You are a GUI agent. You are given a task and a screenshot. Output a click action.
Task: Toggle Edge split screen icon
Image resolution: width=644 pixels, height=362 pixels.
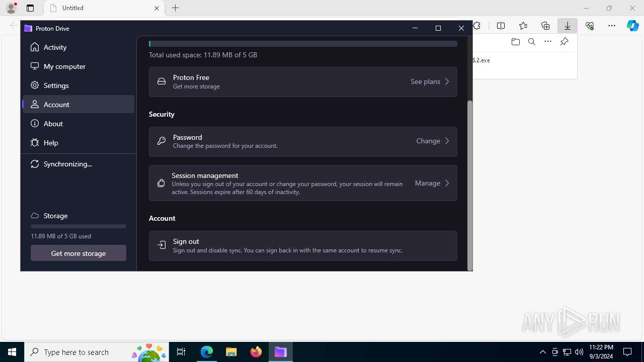[501, 26]
